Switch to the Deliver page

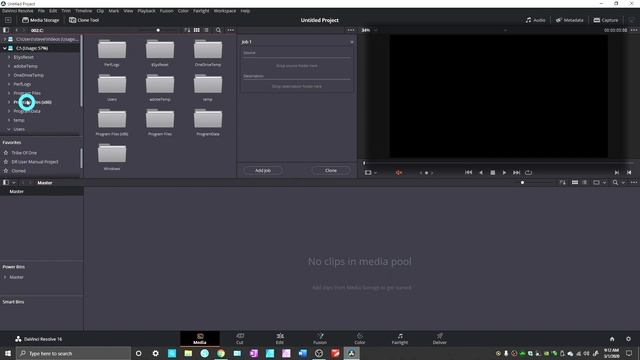pyautogui.click(x=440, y=338)
